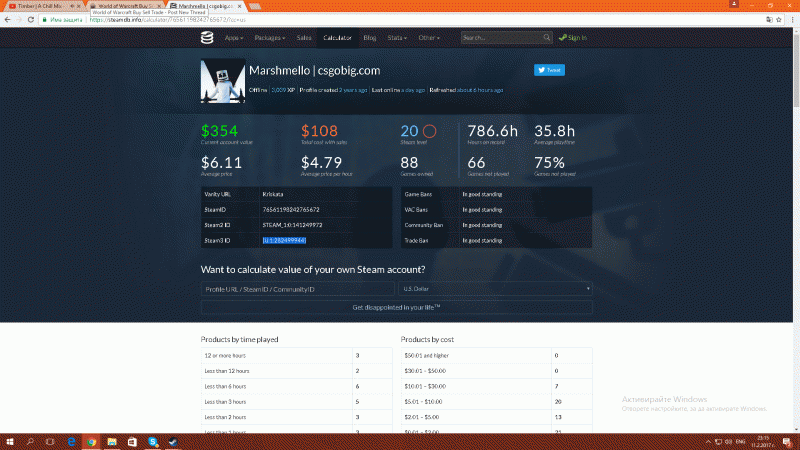
Task: Click Sign in via Steam
Action: [573, 38]
